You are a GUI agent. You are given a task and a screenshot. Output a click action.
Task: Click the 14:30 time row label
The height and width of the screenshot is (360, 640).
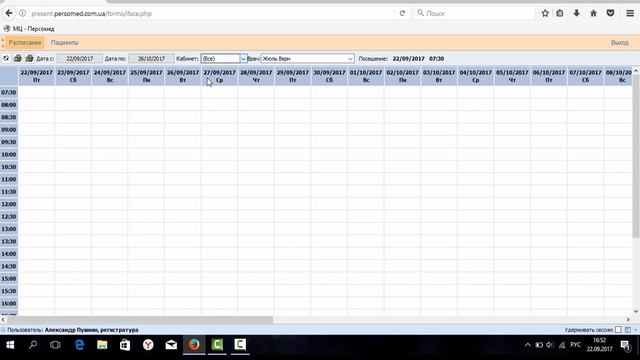coord(9,266)
